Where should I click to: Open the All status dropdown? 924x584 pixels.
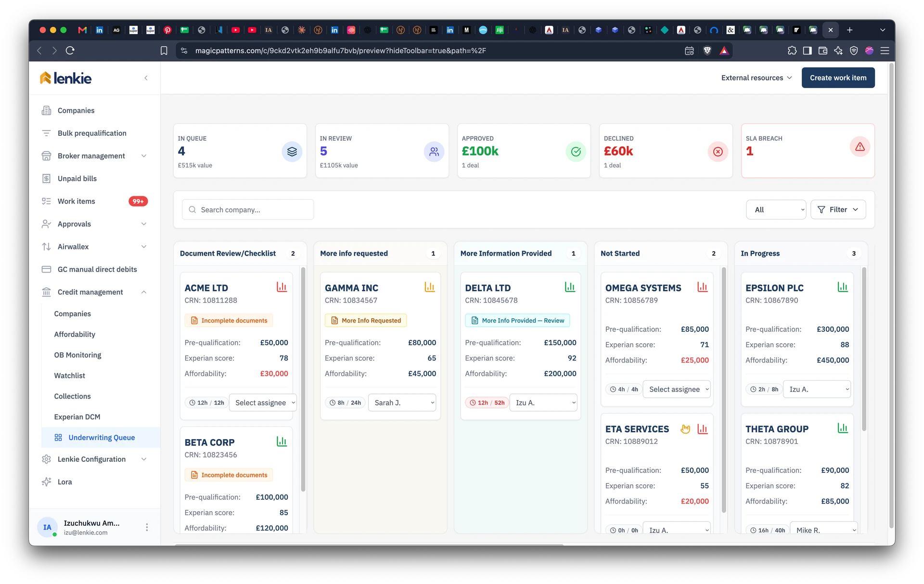[776, 209]
